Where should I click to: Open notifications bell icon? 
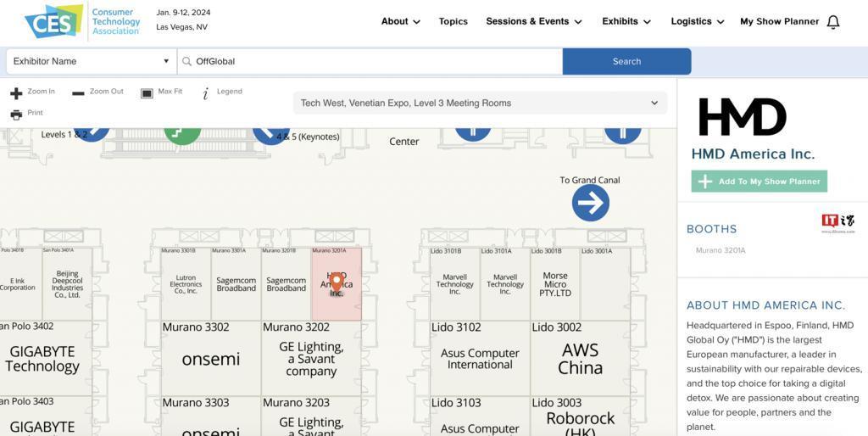(833, 22)
